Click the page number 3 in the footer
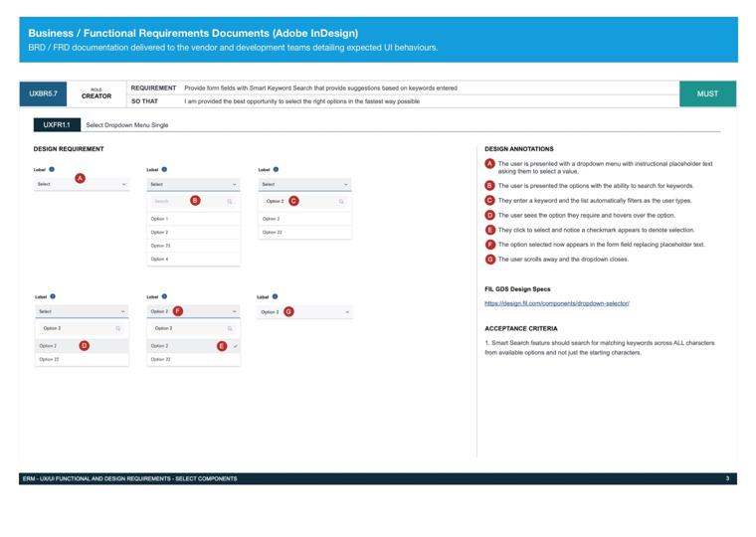 (727, 478)
